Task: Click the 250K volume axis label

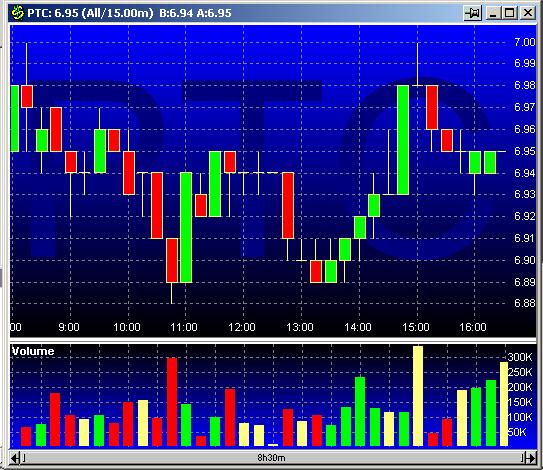Action: (520, 372)
